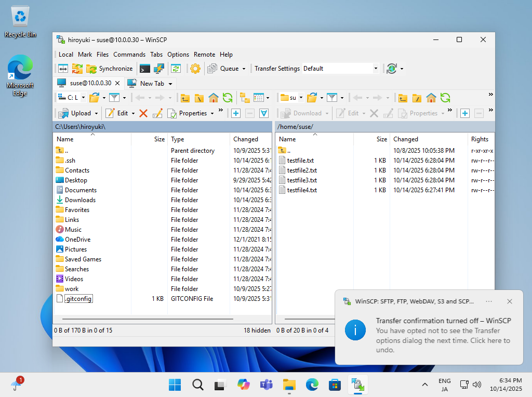Toggle the local directory tree panel
This screenshot has height=397, width=532.
(244, 98)
